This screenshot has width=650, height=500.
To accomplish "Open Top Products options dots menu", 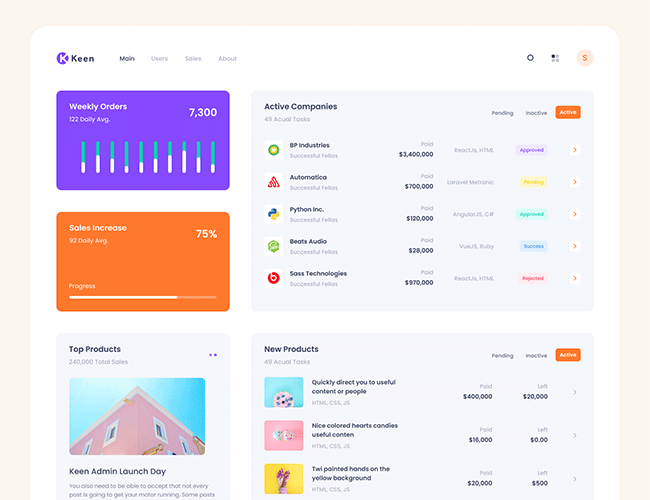I will click(x=213, y=354).
